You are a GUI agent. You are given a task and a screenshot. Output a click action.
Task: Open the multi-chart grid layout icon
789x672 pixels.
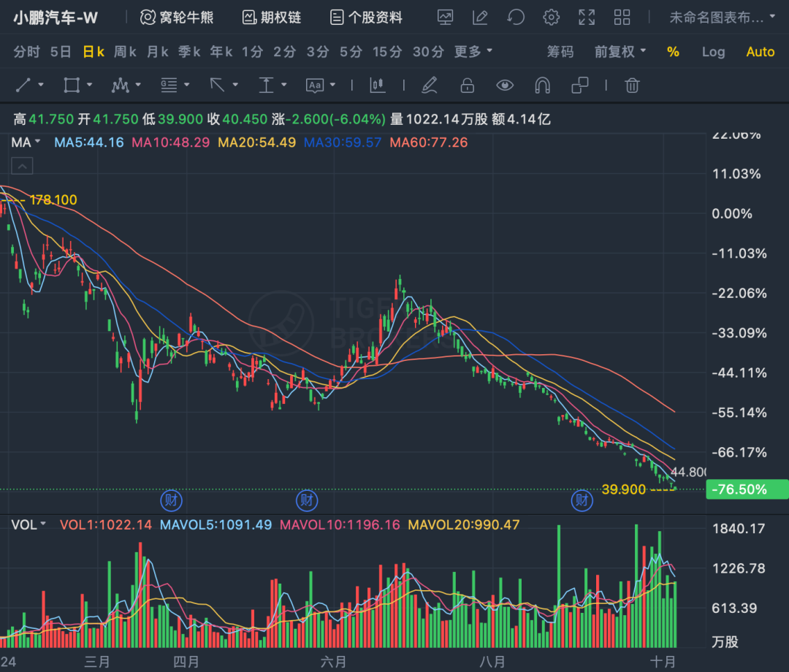(622, 18)
